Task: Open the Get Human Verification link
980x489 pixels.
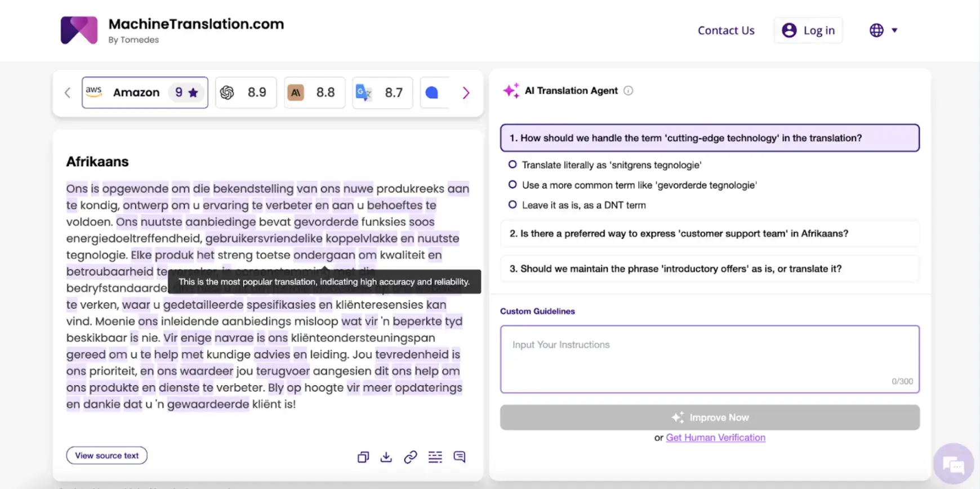Action: 715,438
